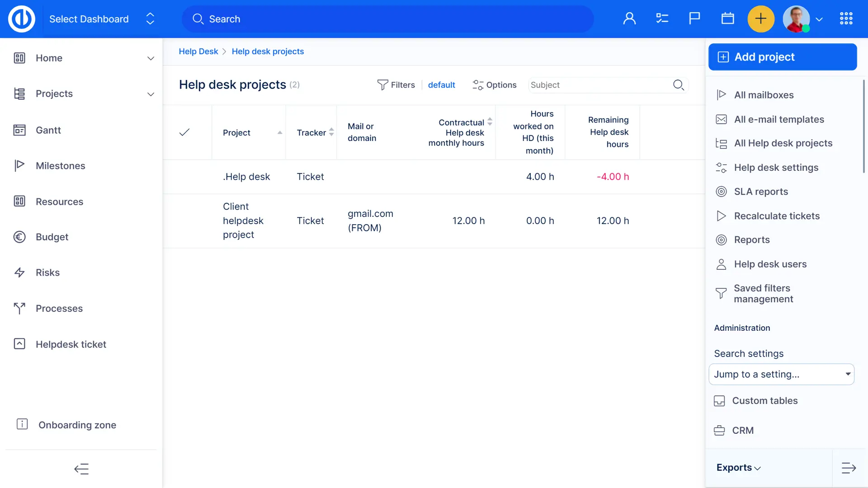Select SLA reports from right menu
868x488 pixels.
761,192
